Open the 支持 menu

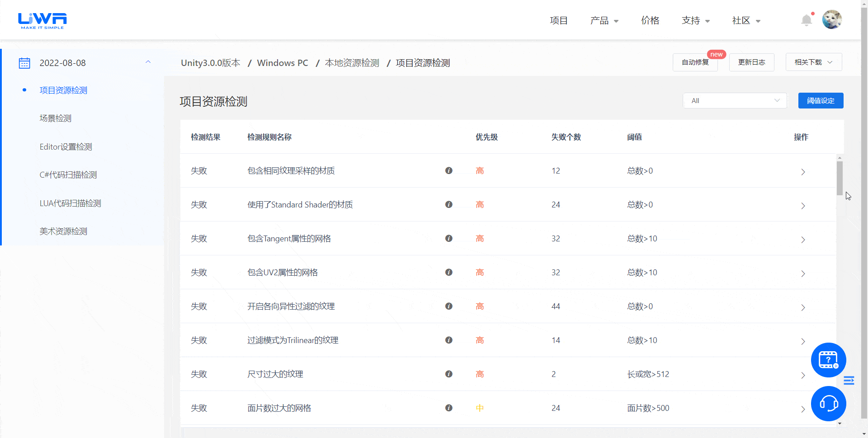coord(696,20)
